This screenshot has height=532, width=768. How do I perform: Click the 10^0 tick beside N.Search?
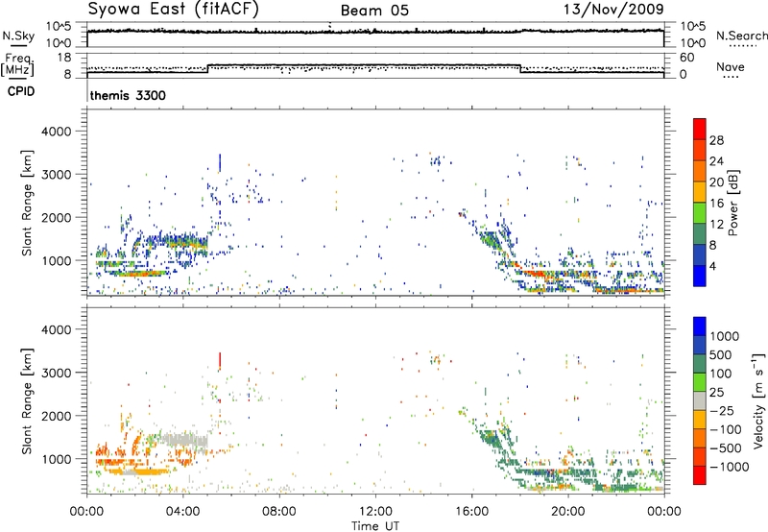[x=693, y=43]
